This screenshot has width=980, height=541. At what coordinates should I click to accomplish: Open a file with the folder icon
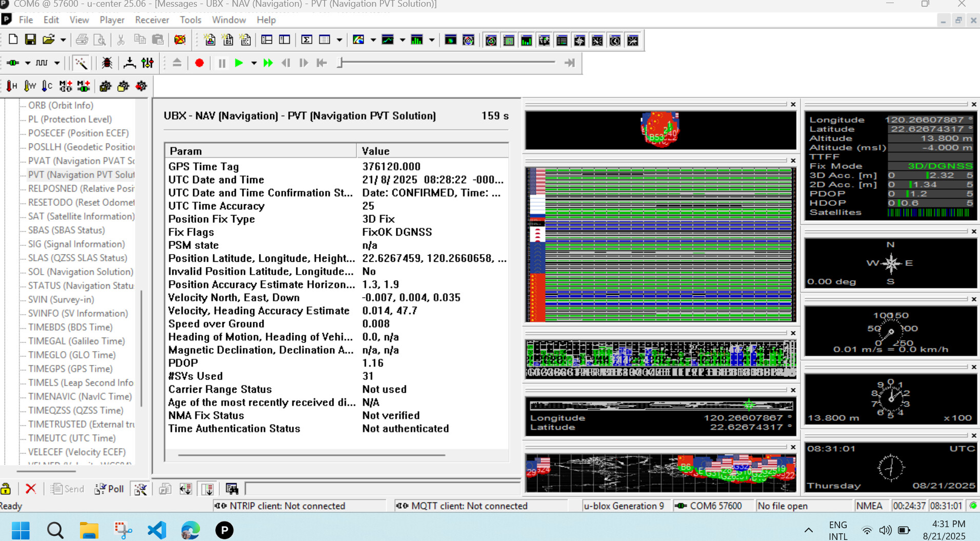click(48, 40)
